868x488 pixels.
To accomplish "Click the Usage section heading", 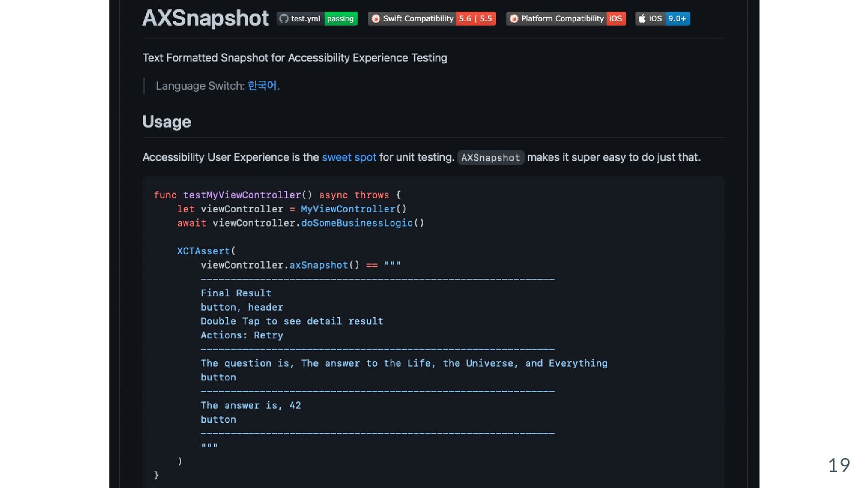I will 166,122.
